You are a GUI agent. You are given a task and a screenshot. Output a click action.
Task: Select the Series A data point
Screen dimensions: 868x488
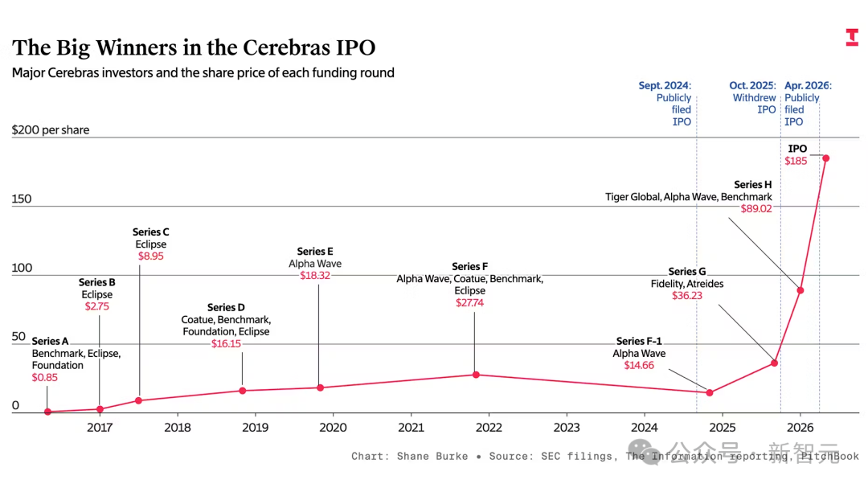coord(47,412)
